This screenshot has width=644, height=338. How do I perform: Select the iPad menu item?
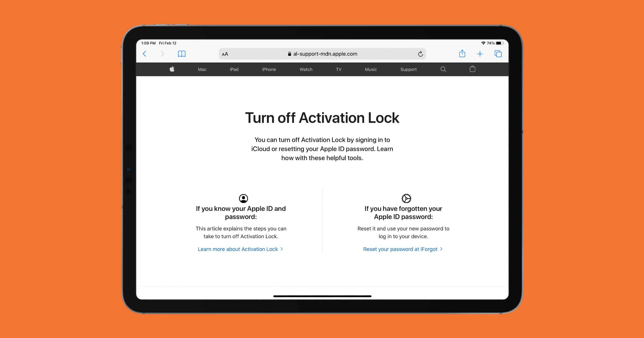click(x=233, y=69)
